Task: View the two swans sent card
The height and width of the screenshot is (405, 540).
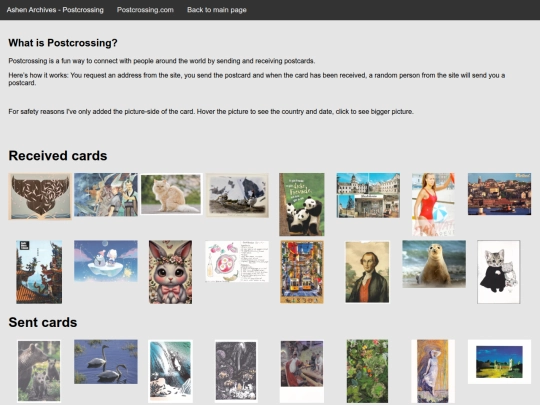Action: [106, 362]
